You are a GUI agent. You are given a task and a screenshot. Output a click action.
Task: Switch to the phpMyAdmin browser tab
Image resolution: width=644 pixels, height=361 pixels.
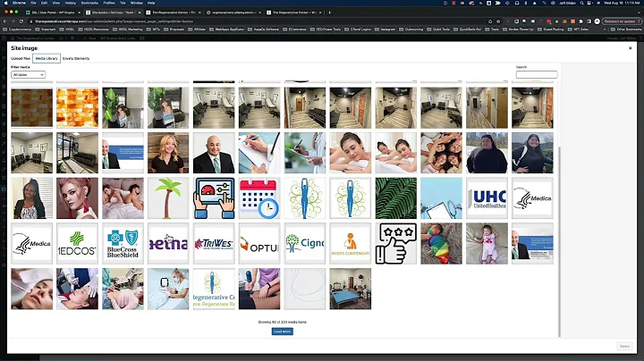click(233, 13)
